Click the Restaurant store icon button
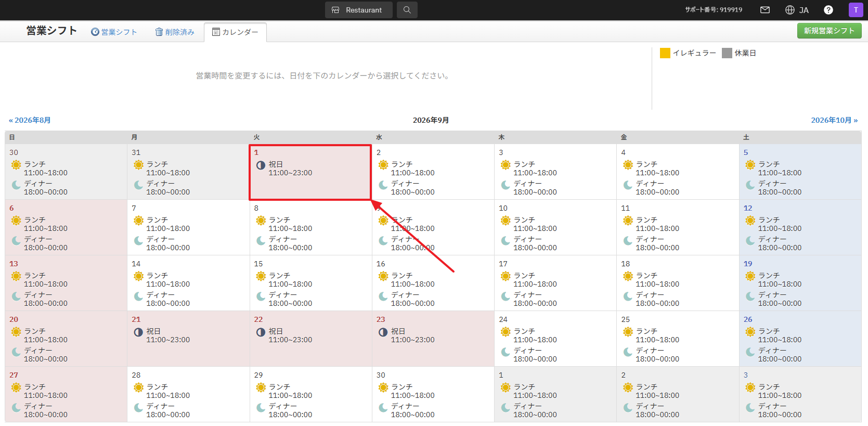The height and width of the screenshot is (426, 868). click(359, 10)
